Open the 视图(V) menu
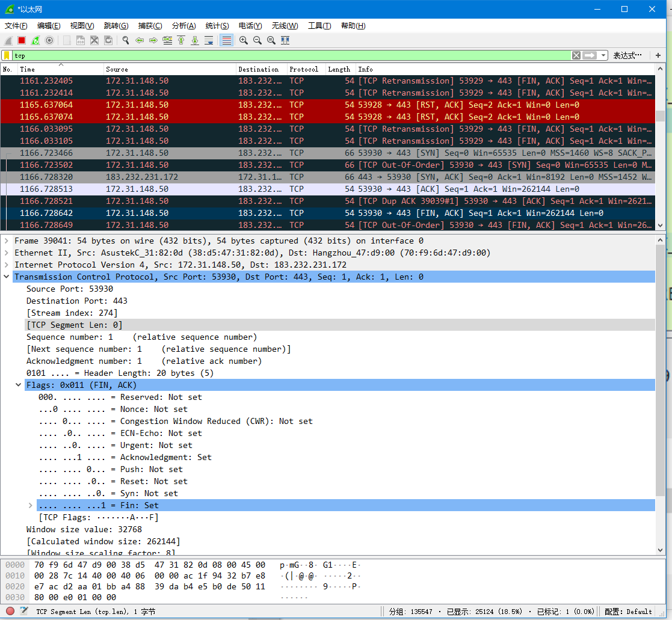This screenshot has width=672, height=620. [x=82, y=26]
